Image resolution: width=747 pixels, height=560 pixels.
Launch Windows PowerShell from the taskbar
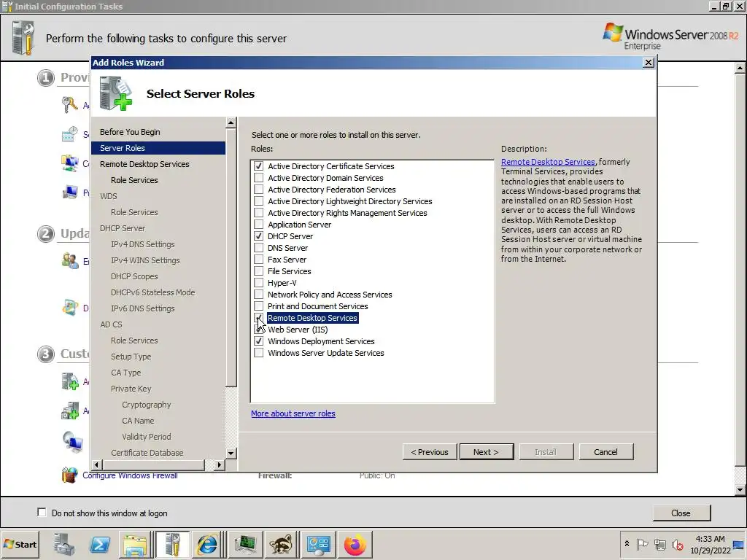99,544
